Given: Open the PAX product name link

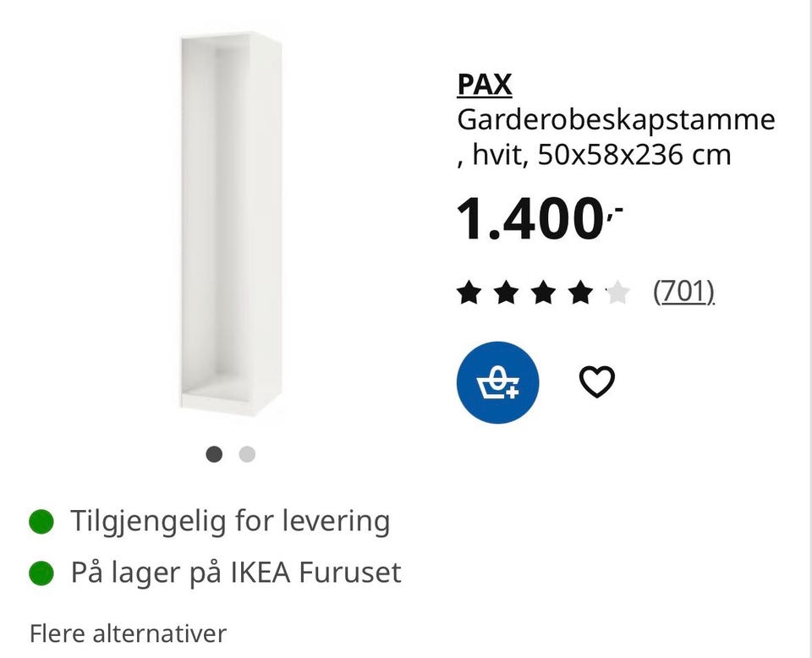Looking at the screenshot, I should (485, 85).
